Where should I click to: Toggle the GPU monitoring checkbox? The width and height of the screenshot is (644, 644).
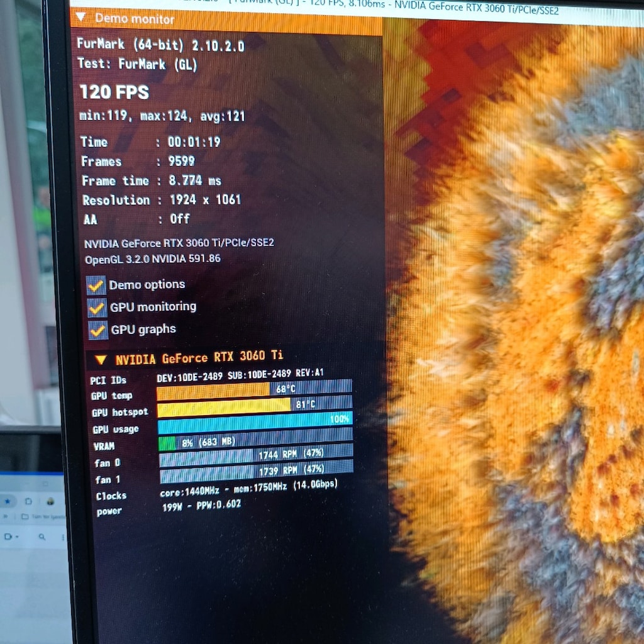97,308
